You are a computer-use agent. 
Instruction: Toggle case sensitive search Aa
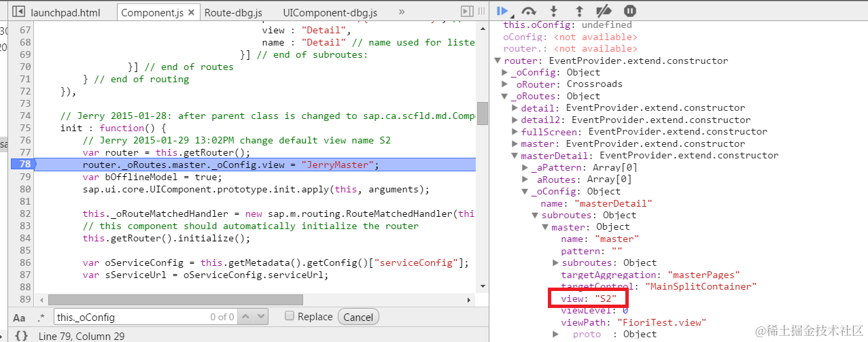(x=19, y=318)
